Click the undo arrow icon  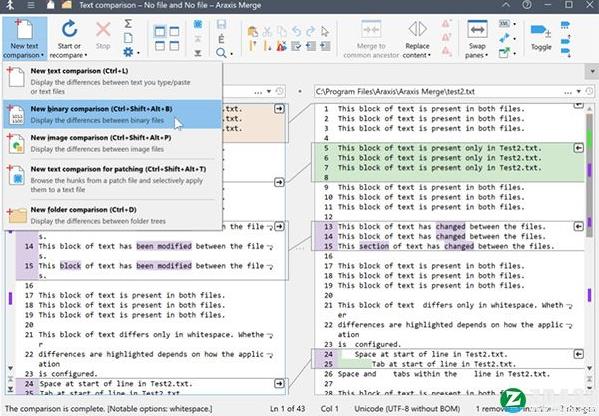296,31
